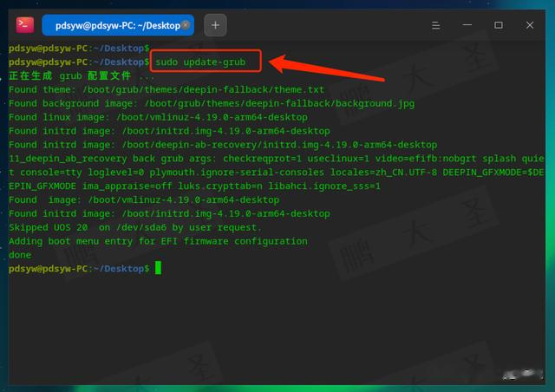Click the deepin-ab-recovery initrd image line
The image size is (555, 392).
223,145
